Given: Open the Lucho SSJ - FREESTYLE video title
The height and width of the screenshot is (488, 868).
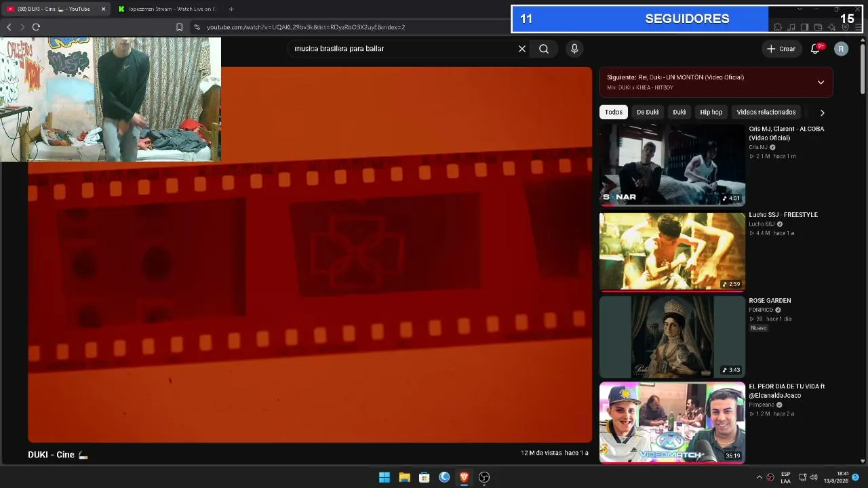Looking at the screenshot, I should point(783,215).
